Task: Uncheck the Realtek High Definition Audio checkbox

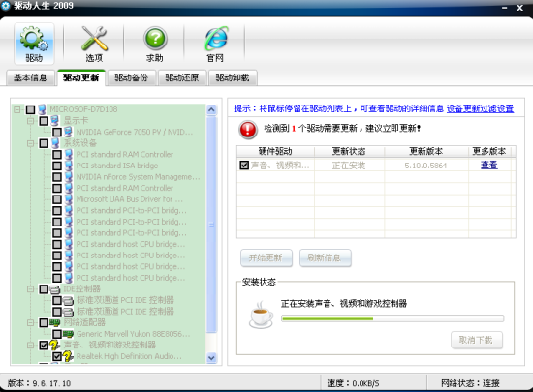Action: (57, 356)
